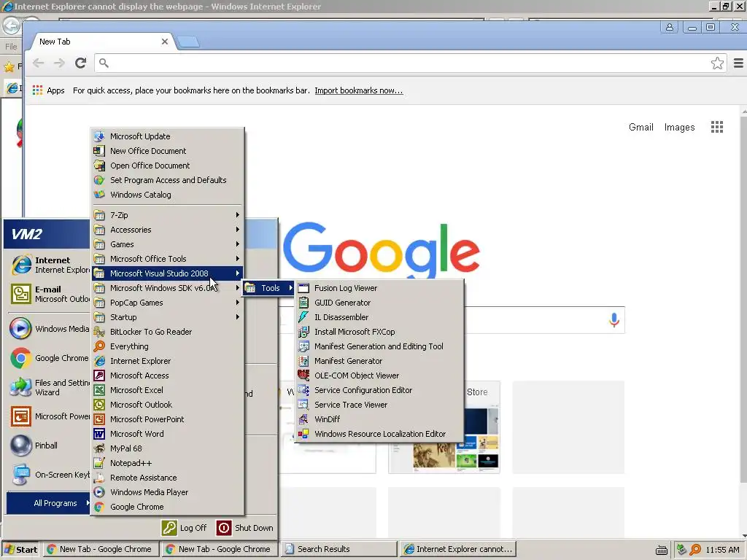747x560 pixels.
Task: Click the Apps bookmarks shortcut
Action: [48, 90]
